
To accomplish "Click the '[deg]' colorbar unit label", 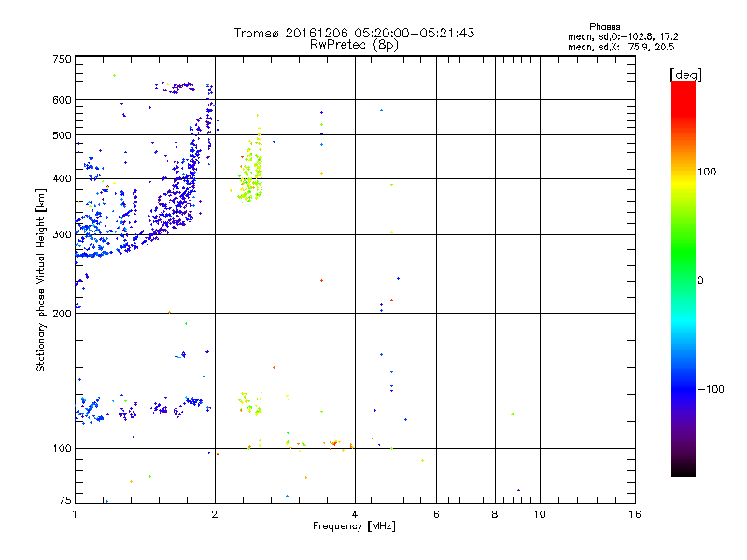I will [685, 75].
